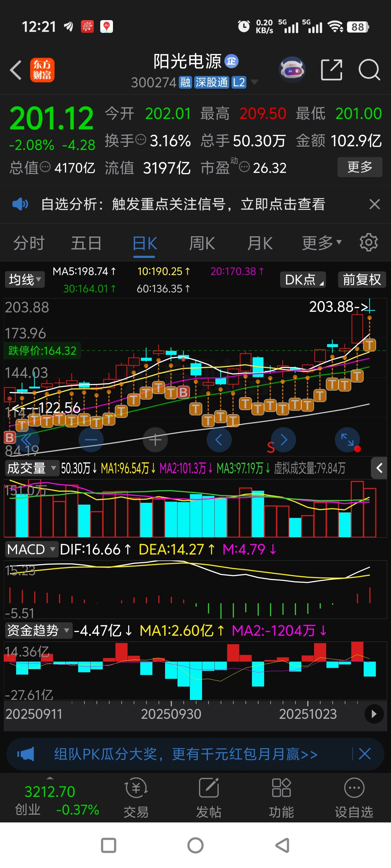391x868 pixels.
Task: Jump to earliest with double-left arrow
Action: [x=27, y=440]
